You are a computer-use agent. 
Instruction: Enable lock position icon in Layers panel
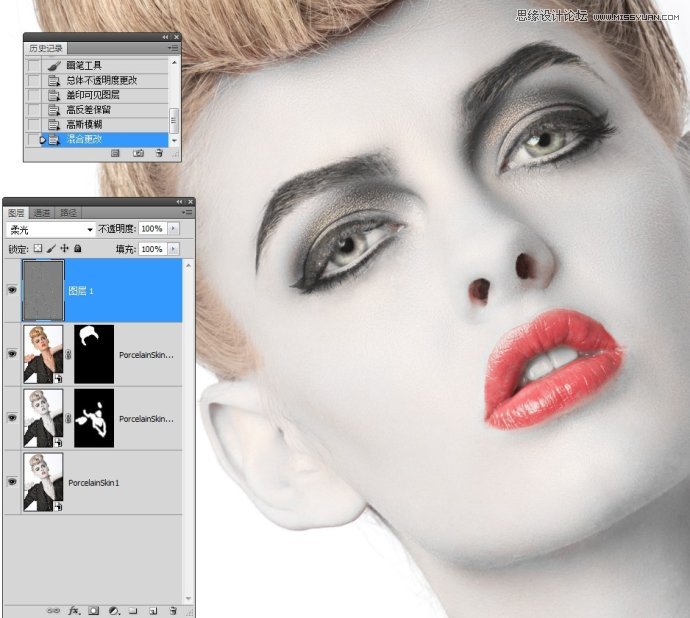tap(64, 248)
